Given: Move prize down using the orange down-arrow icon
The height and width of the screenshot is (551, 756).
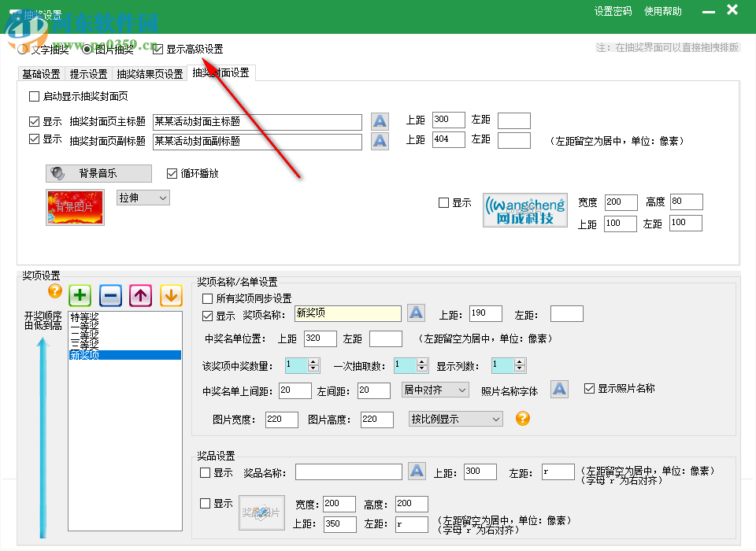Looking at the screenshot, I should pyautogui.click(x=171, y=295).
